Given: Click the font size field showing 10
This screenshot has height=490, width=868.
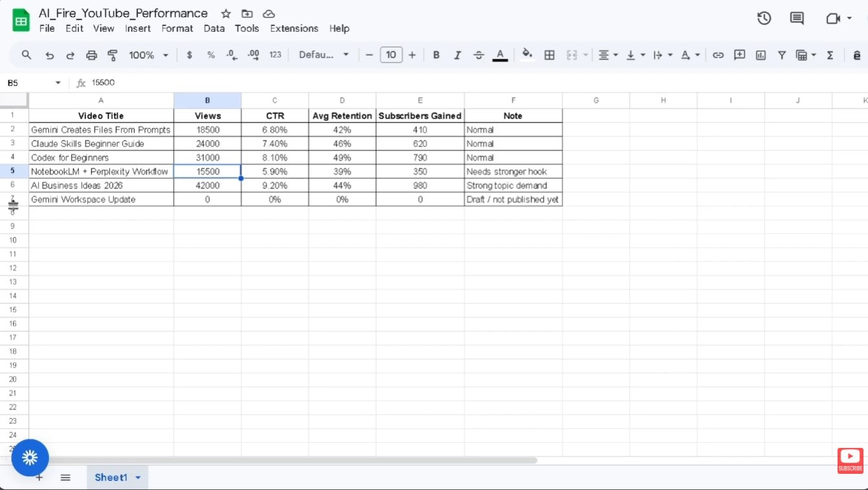Looking at the screenshot, I should (x=391, y=55).
